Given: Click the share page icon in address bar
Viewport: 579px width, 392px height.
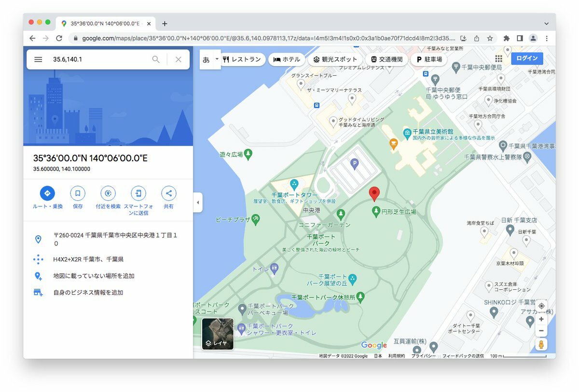Looking at the screenshot, I should [477, 38].
